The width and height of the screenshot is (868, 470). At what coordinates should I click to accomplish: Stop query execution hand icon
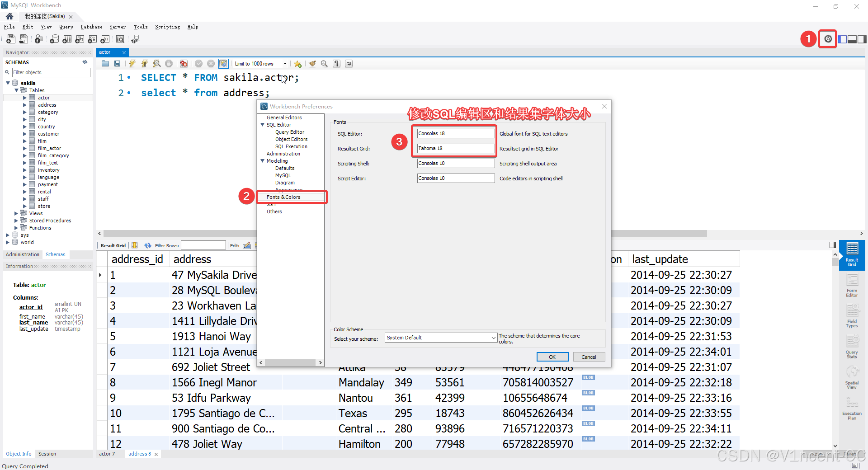tap(169, 64)
